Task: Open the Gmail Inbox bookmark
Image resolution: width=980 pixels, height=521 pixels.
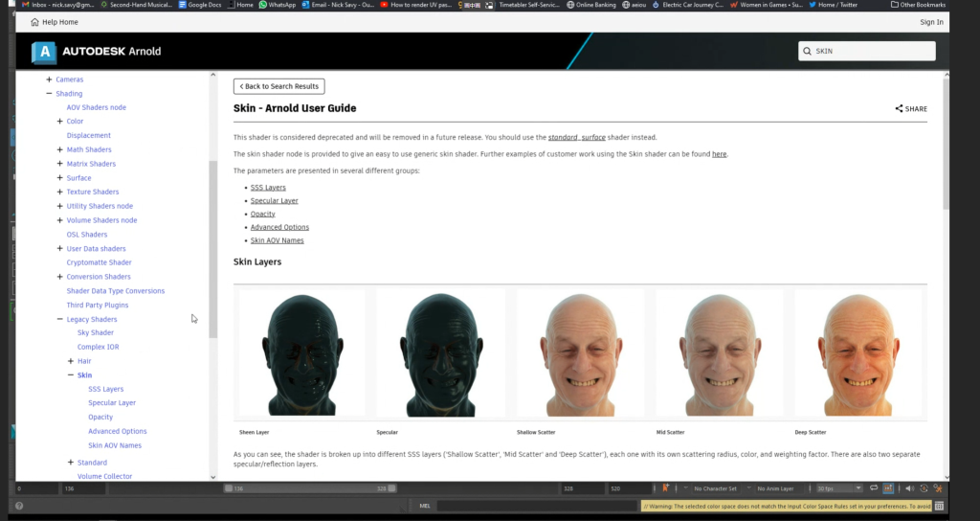Action: click(x=58, y=5)
